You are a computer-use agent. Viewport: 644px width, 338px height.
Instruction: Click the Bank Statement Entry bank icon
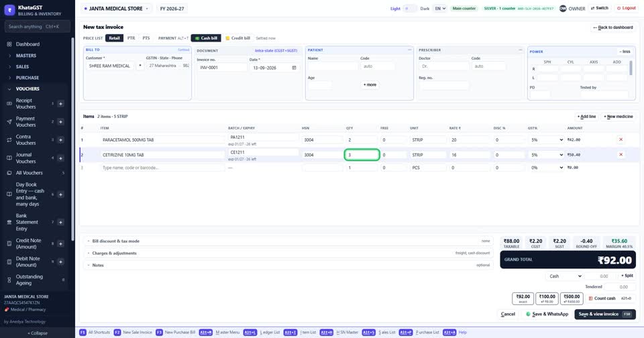[x=9, y=222]
